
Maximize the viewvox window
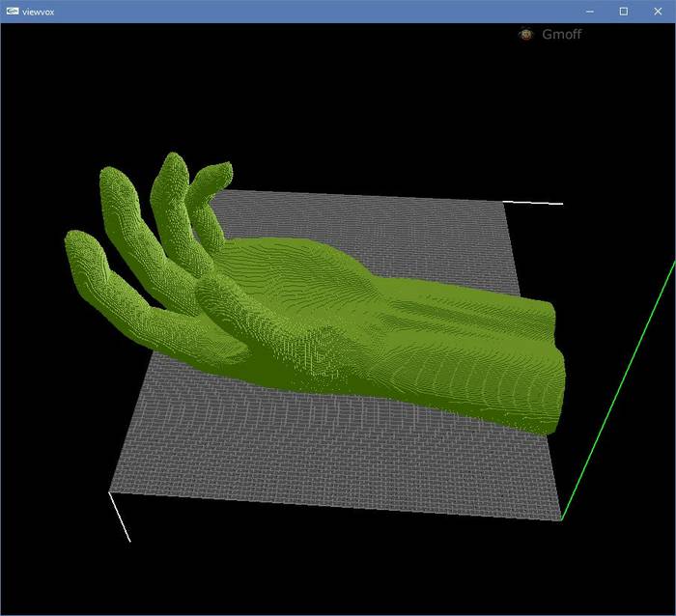tap(624, 12)
